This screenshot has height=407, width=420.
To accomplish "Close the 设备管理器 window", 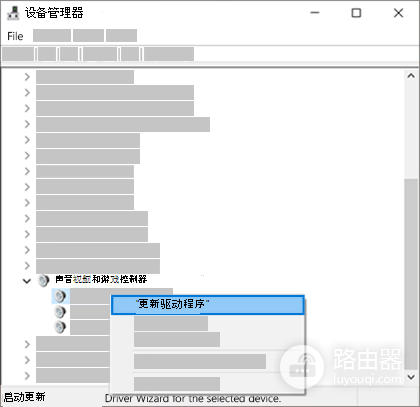I will point(398,13).
